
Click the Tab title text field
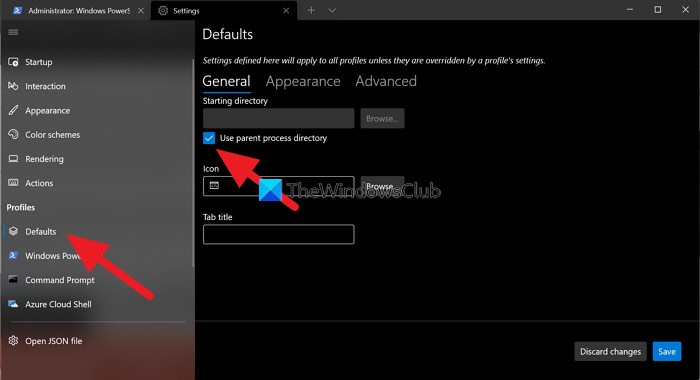(279, 234)
